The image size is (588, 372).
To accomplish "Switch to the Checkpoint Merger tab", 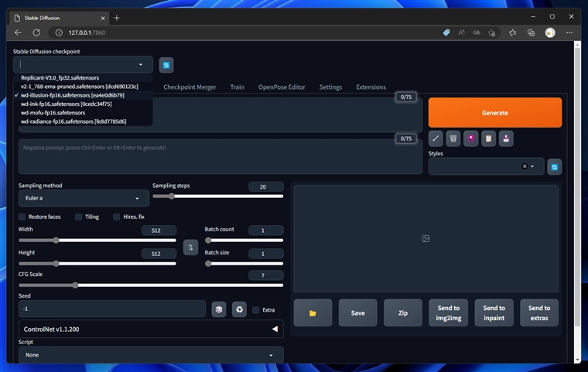I will (x=190, y=87).
